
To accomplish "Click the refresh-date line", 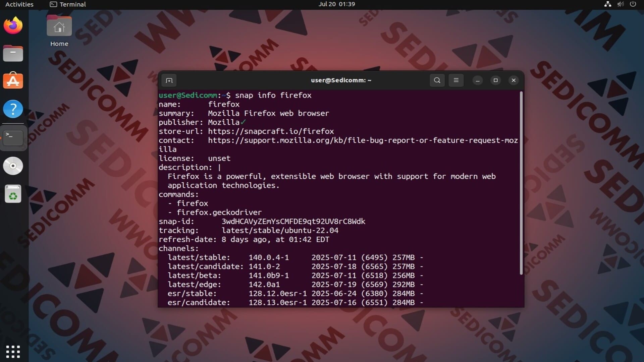I will (244, 240).
